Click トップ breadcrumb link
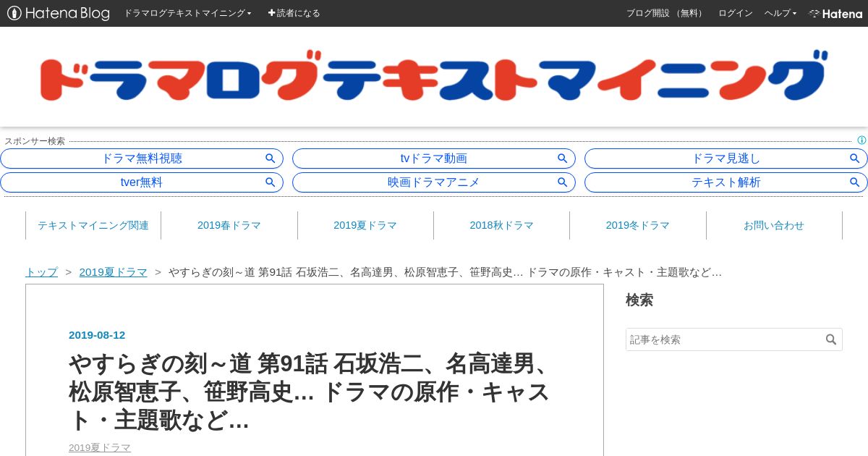The height and width of the screenshot is (456, 868). [x=41, y=272]
